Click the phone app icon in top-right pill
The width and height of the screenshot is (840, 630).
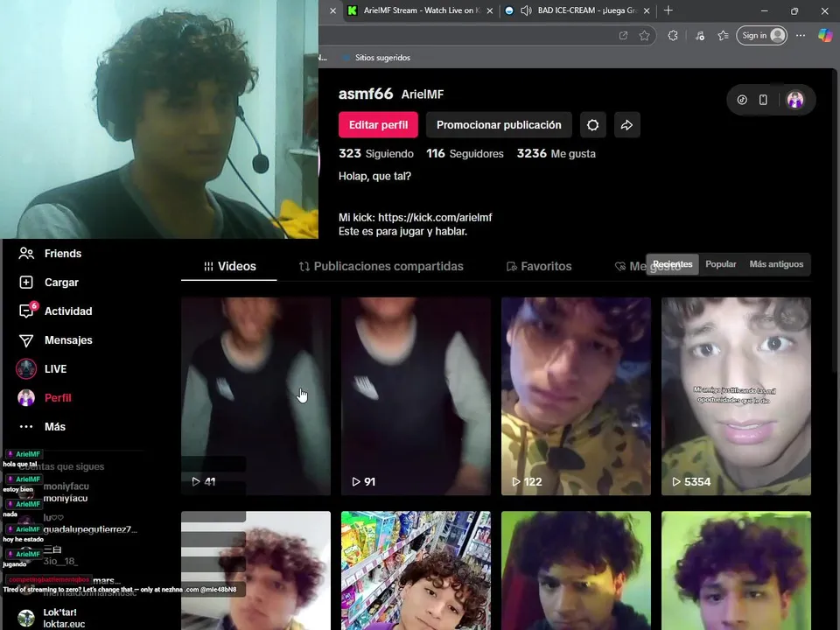point(763,100)
